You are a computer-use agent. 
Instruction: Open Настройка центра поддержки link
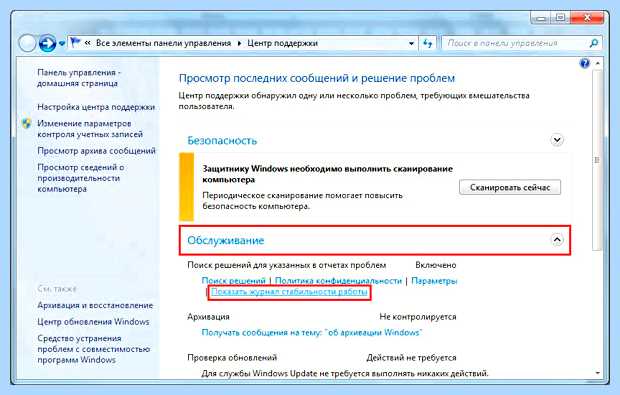tap(96, 107)
